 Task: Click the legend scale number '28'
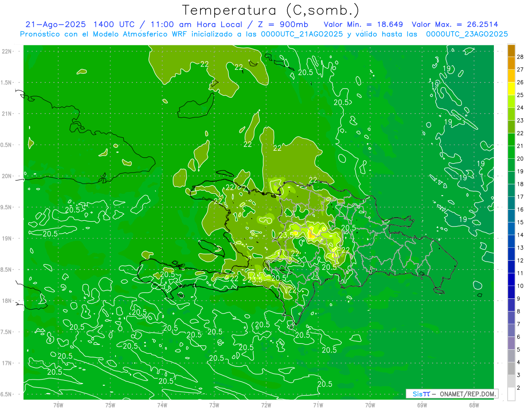[520, 57]
